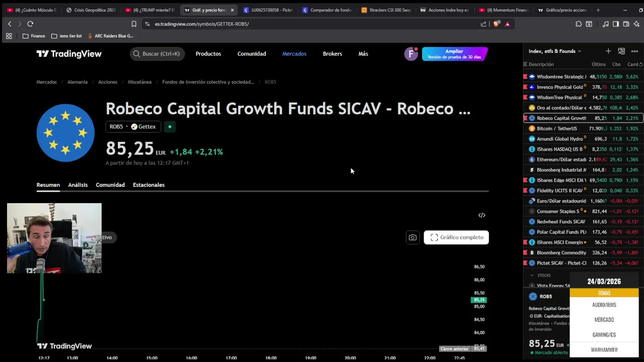Switch to the Crisis Geopolítica 2026 tab
644x362 pixels.
(91, 10)
